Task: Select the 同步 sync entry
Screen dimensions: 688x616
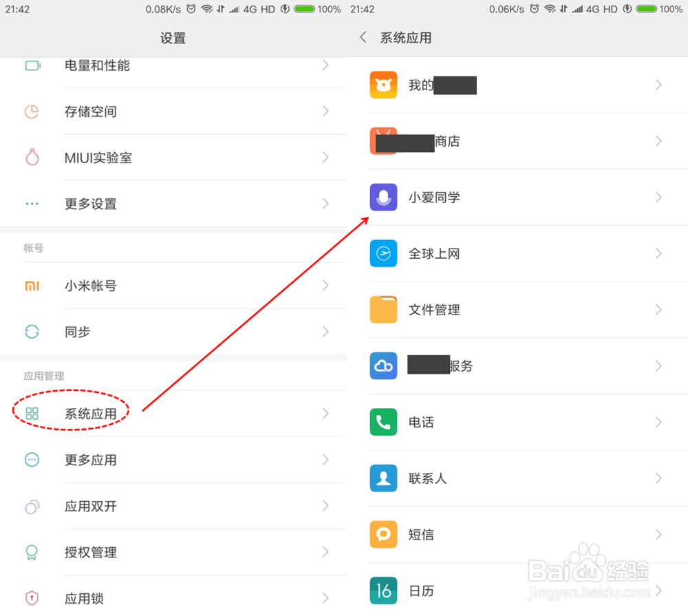Action: (x=173, y=332)
